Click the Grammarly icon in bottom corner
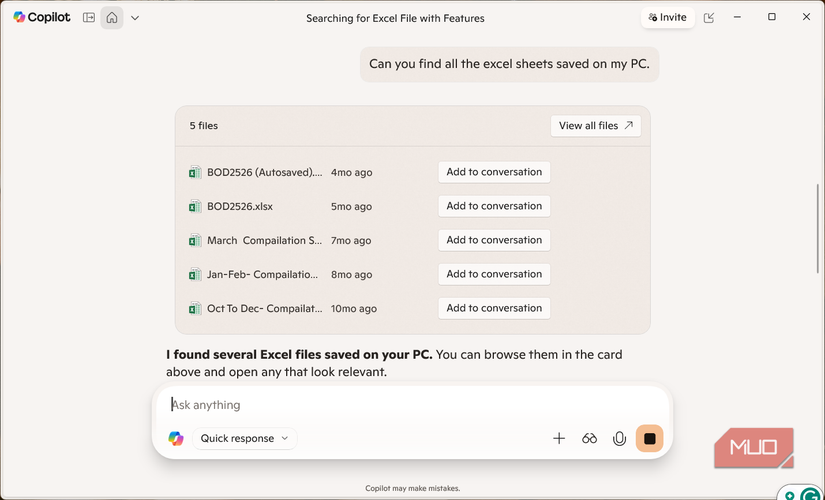 coord(810,495)
